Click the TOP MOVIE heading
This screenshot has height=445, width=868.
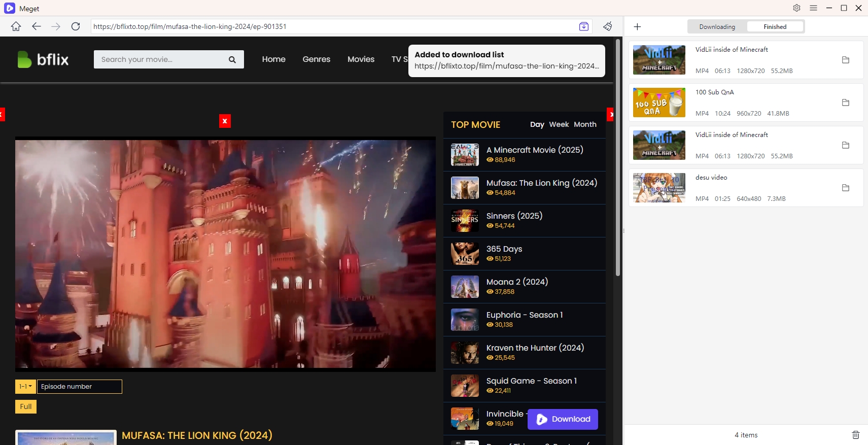[475, 125]
